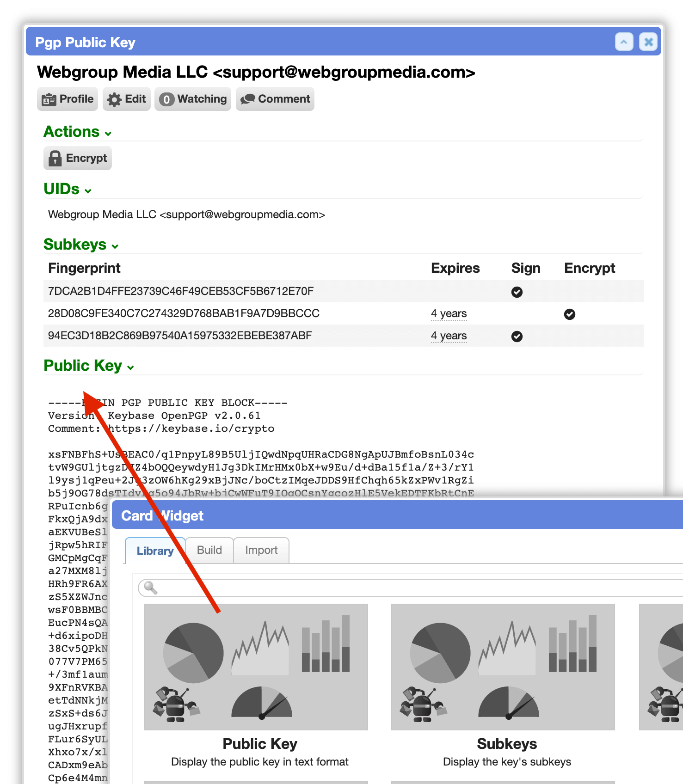Click '4 years' expiry for 28D08C9F subkey

pos(449,314)
